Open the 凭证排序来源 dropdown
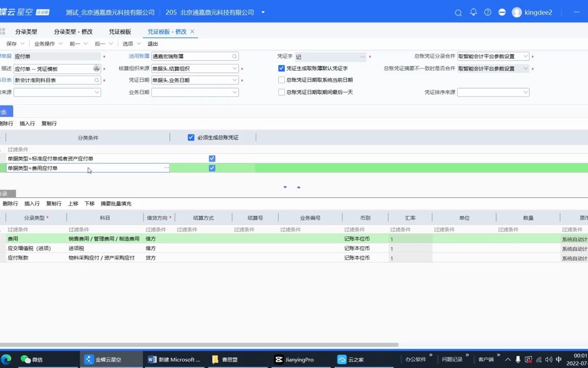Screen dimensions: 588x368 [526, 92]
